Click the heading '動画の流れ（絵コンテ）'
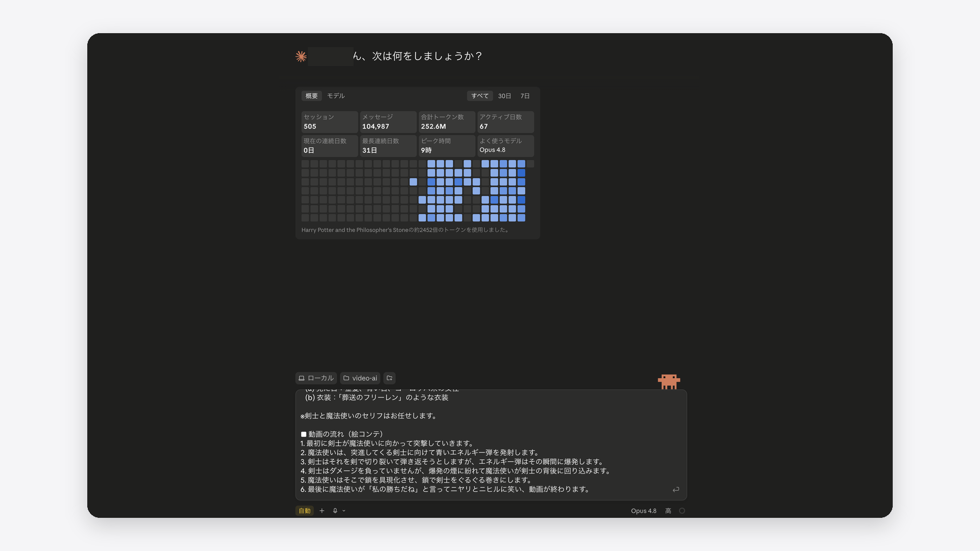980x551 pixels. (346, 434)
